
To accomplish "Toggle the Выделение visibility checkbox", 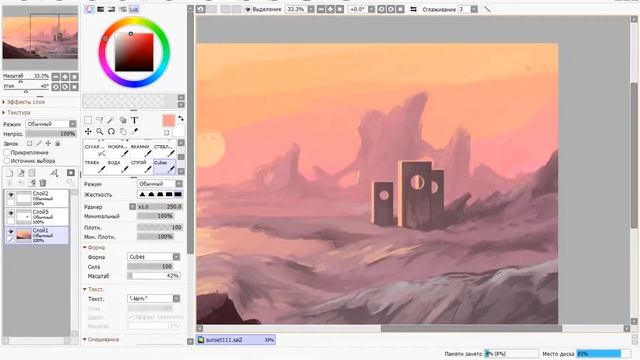I will point(248,9).
